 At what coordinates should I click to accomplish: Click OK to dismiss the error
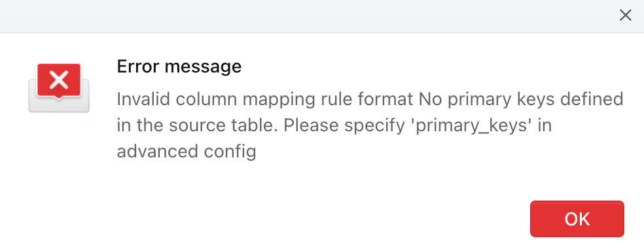[x=577, y=219]
